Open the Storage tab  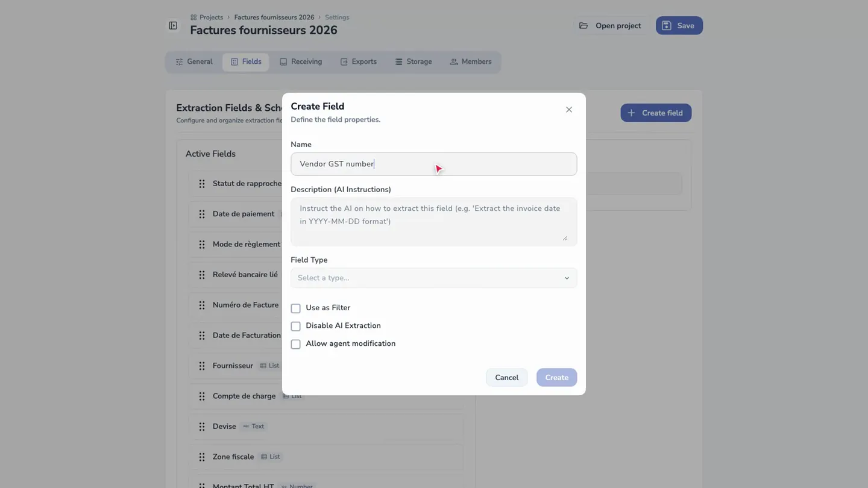414,62
